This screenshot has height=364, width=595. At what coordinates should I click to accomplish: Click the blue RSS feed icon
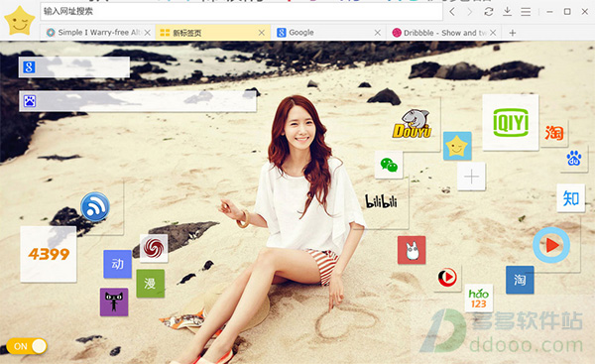tap(95, 207)
